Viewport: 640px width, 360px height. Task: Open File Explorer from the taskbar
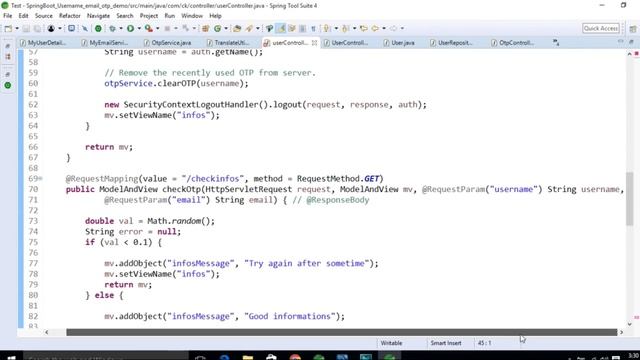pyautogui.click(x=248, y=357)
